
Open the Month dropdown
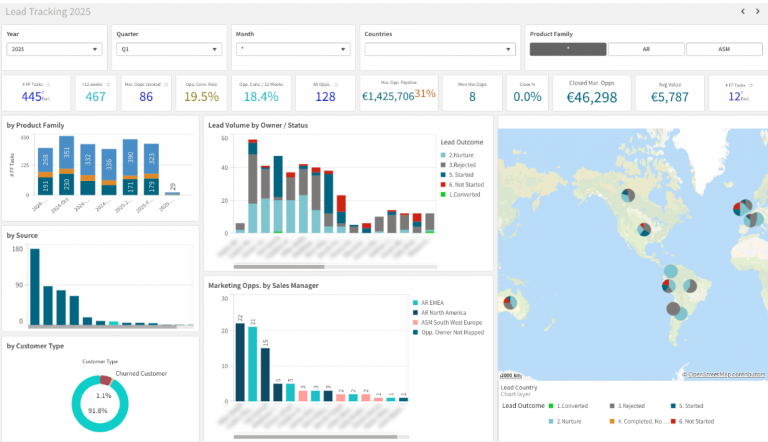pyautogui.click(x=293, y=49)
